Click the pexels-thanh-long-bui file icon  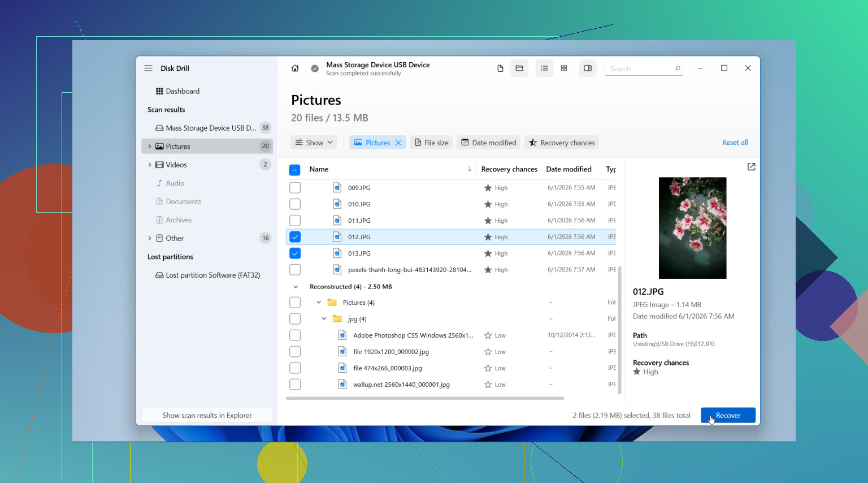337,270
